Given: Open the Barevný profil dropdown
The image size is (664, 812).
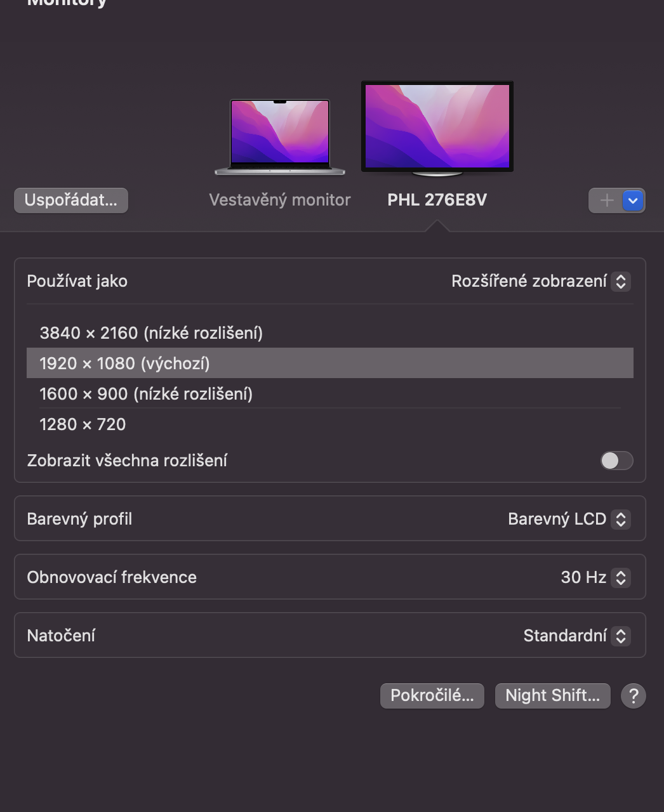Looking at the screenshot, I should coord(568,519).
